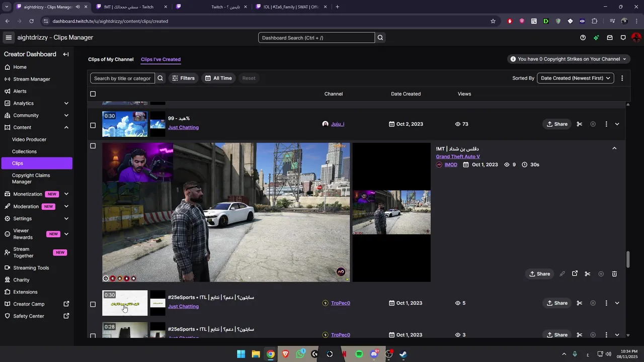Toggle the select-all clips checkbox
This screenshot has width=644, height=362.
[93, 94]
